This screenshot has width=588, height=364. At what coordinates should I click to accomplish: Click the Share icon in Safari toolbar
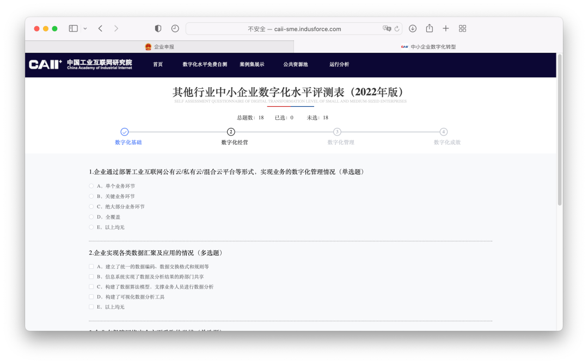430,28
